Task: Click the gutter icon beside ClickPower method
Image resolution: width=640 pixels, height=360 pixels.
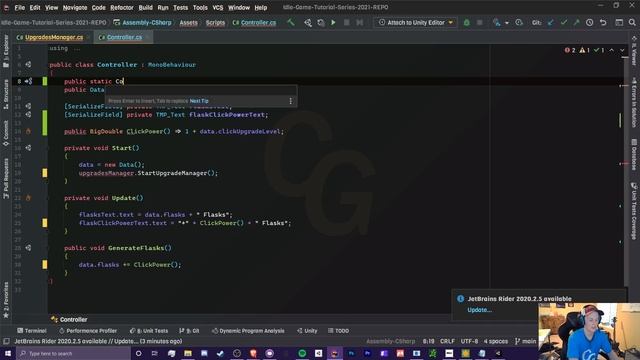Action: point(28,131)
